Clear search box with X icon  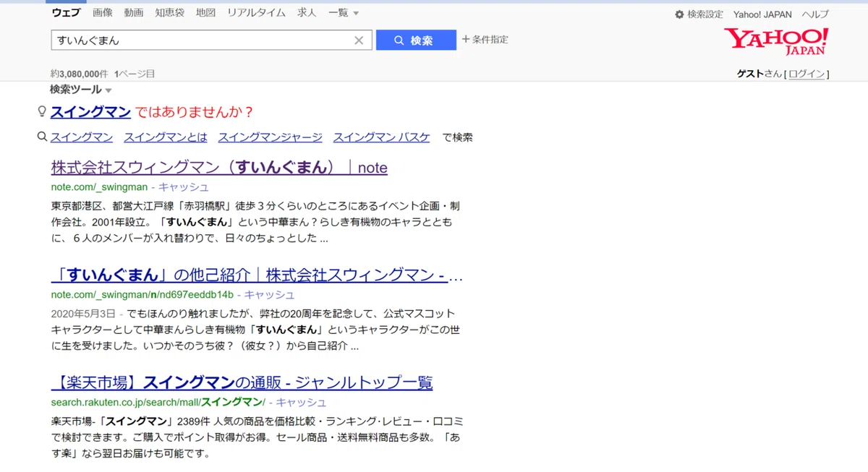click(x=359, y=40)
